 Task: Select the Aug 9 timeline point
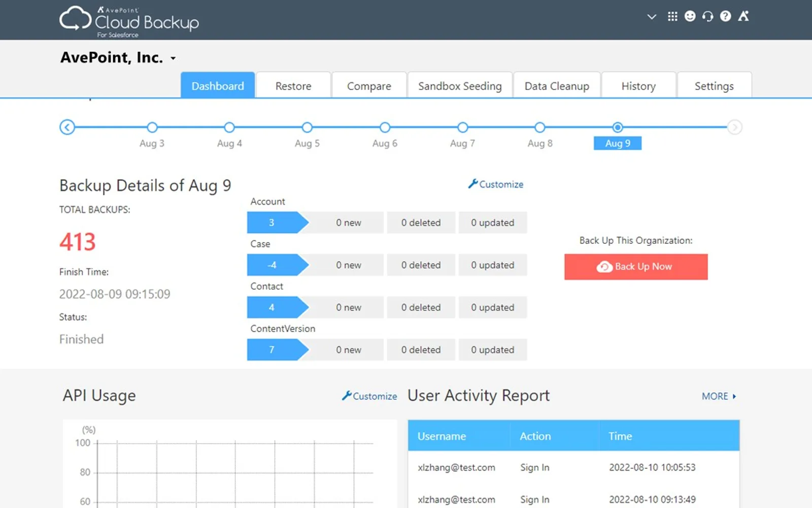tap(618, 127)
